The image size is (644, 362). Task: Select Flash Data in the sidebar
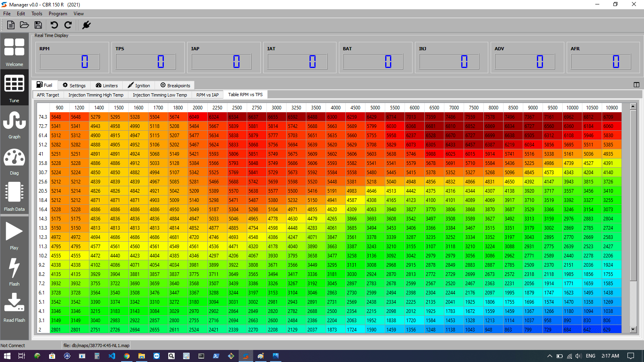pos(14,197)
